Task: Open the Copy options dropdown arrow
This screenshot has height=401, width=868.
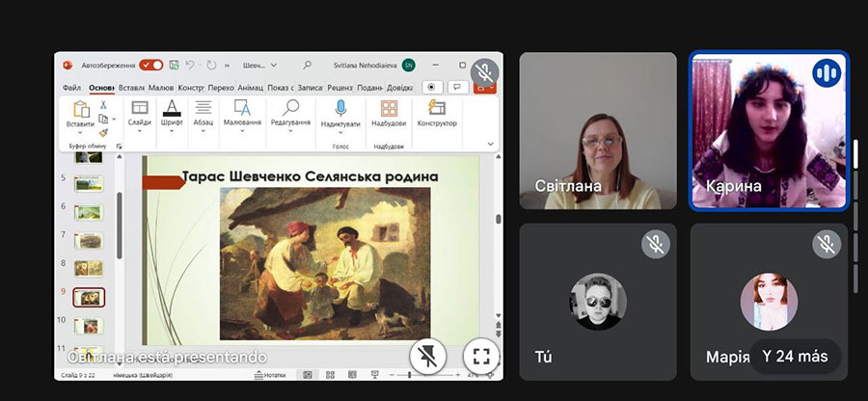Action: pos(114,119)
